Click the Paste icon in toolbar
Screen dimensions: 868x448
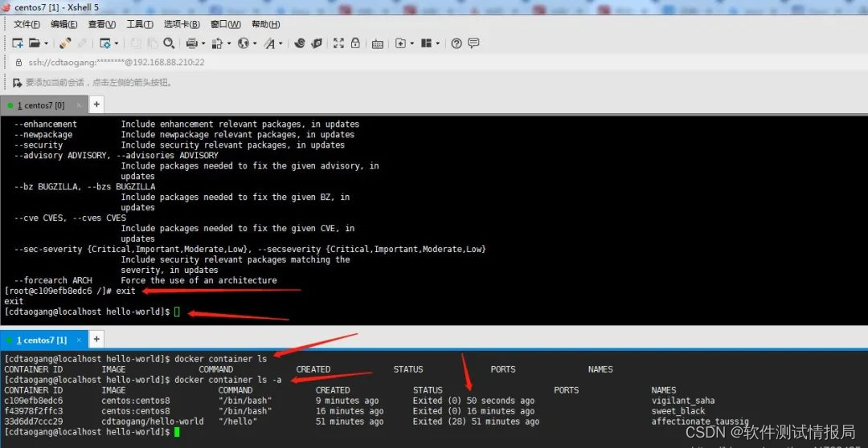tap(152, 43)
